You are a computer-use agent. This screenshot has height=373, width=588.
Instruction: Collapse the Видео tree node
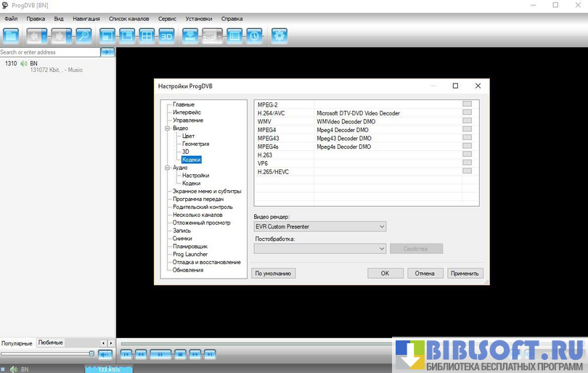tap(166, 128)
